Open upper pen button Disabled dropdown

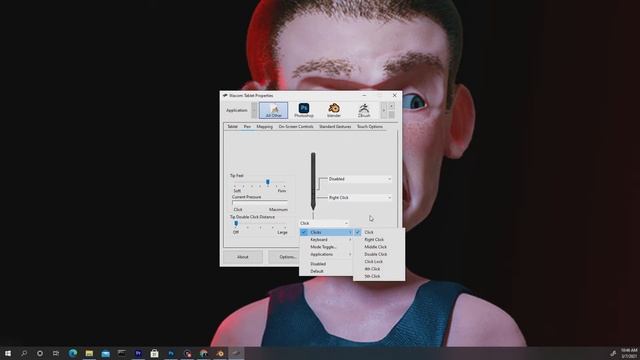click(x=360, y=179)
